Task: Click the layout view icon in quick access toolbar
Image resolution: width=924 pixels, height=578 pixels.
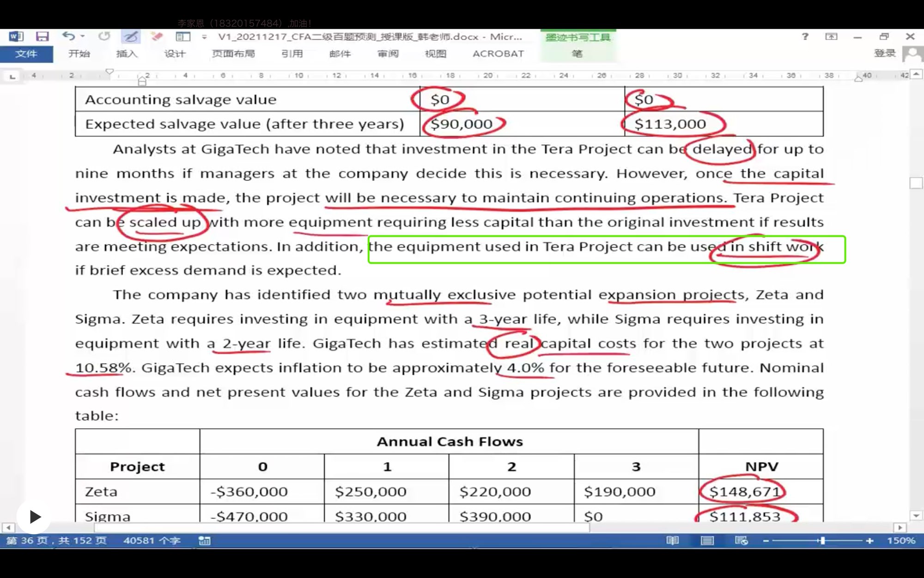Action: tap(183, 37)
